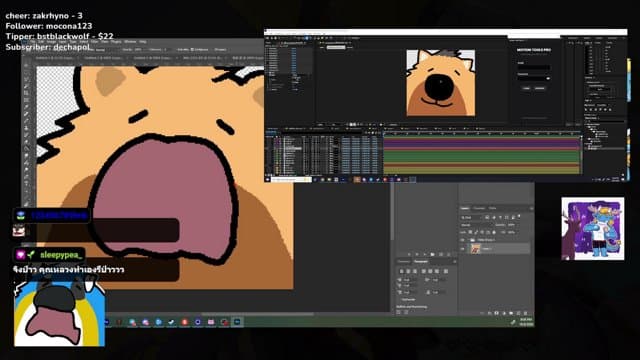Left align text in Paragraph panel
The width and height of the screenshot is (640, 360).
click(402, 271)
